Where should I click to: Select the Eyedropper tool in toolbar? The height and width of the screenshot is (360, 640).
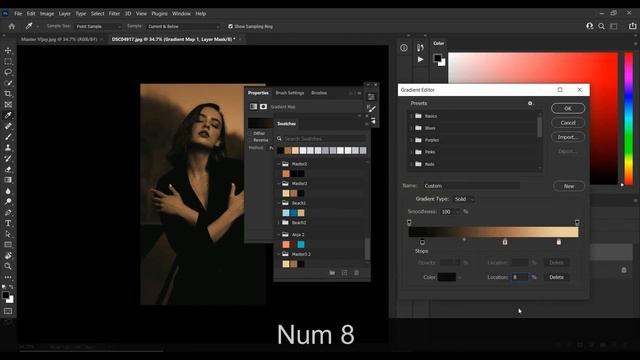point(8,115)
